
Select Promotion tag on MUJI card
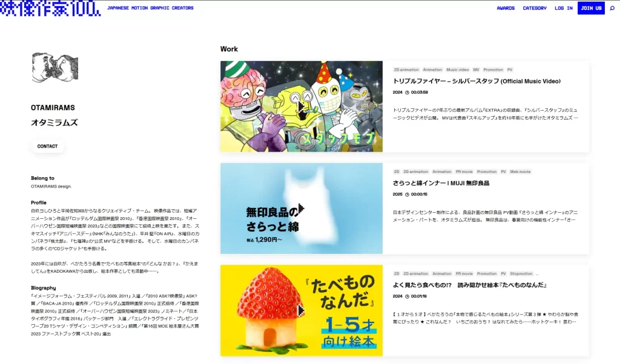tap(486, 172)
